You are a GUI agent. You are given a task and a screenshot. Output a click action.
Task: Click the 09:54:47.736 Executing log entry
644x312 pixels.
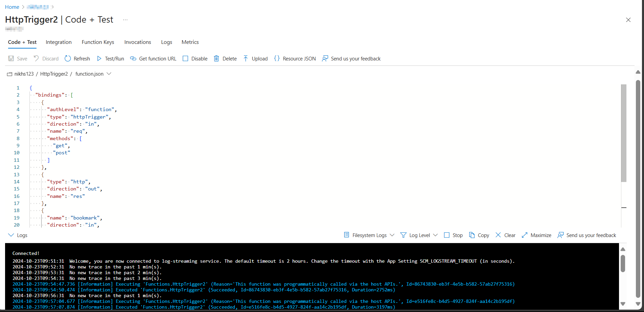(264, 284)
